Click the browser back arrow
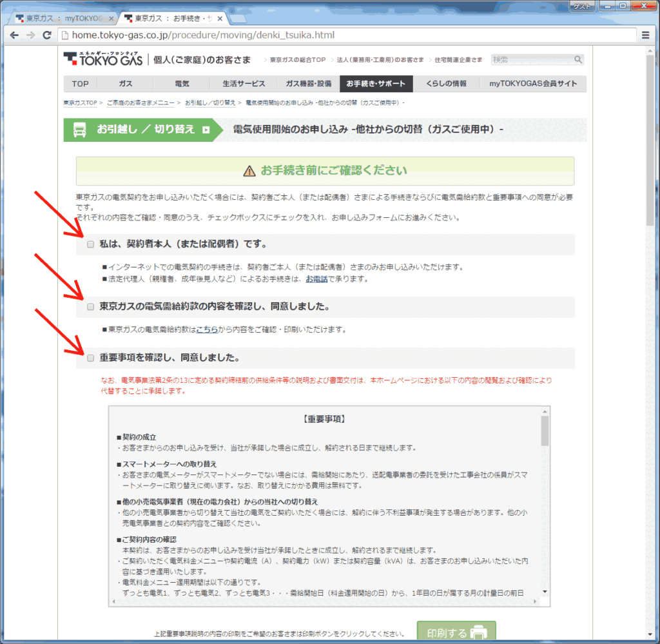The height and width of the screenshot is (644, 660). pyautogui.click(x=14, y=35)
